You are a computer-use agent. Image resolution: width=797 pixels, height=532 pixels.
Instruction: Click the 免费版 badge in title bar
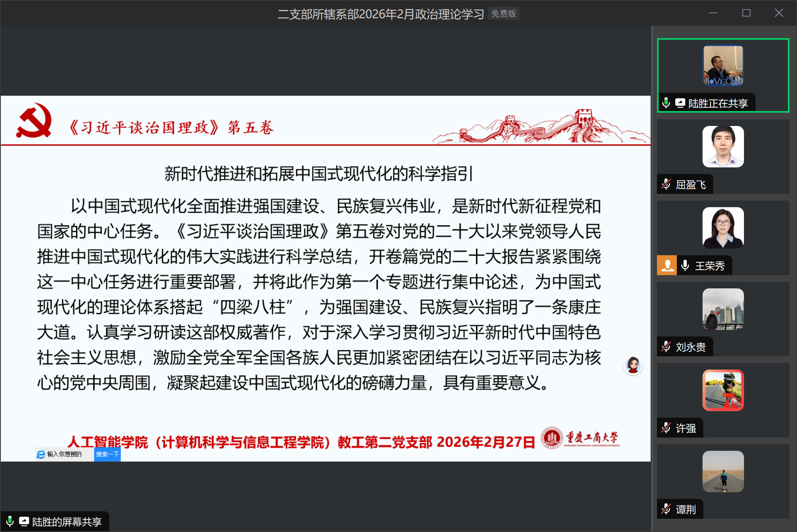503,14
